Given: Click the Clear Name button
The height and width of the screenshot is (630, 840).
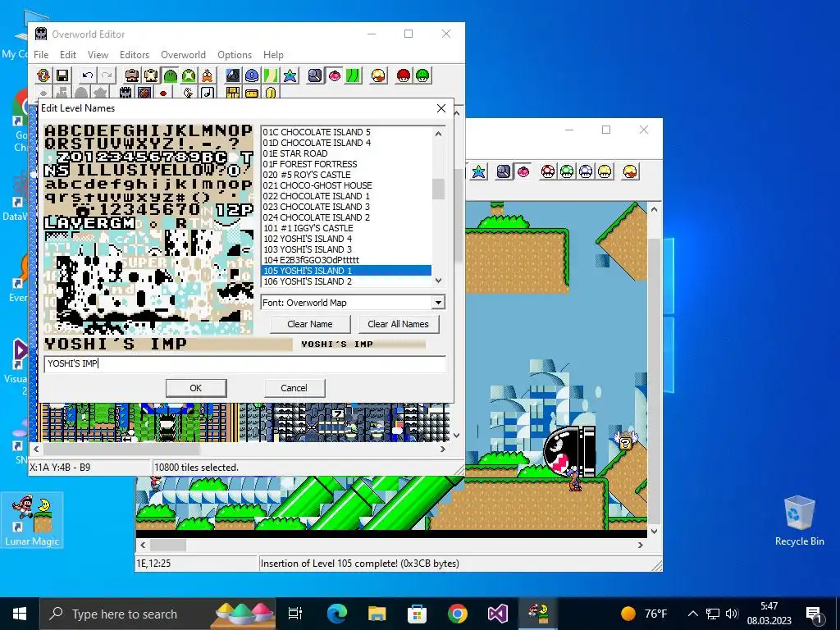Looking at the screenshot, I should (x=310, y=324).
